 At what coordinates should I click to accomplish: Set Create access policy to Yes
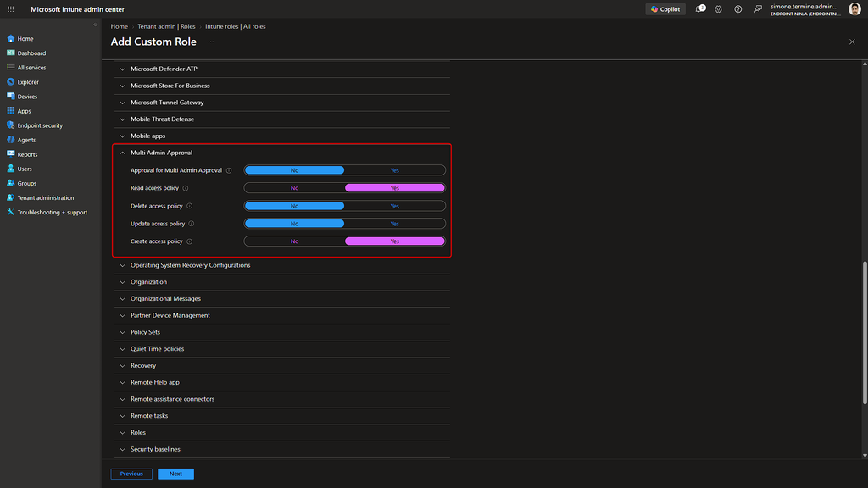click(x=395, y=241)
